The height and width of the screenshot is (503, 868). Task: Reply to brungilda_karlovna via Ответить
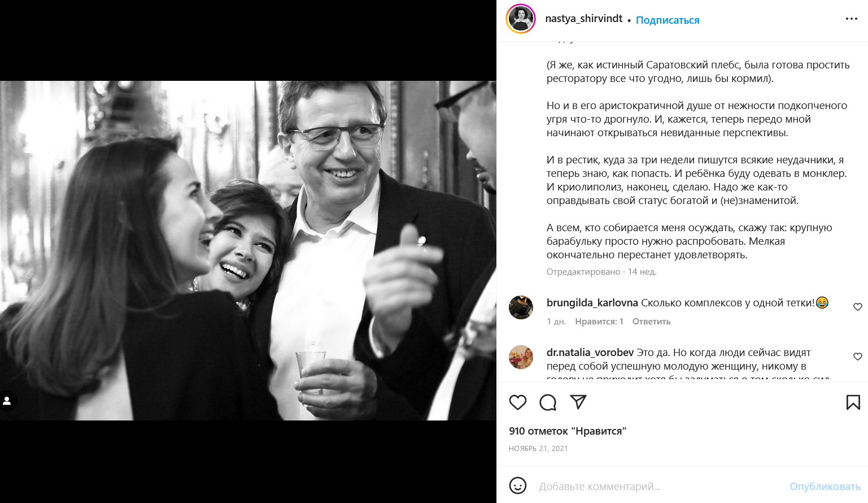click(651, 322)
